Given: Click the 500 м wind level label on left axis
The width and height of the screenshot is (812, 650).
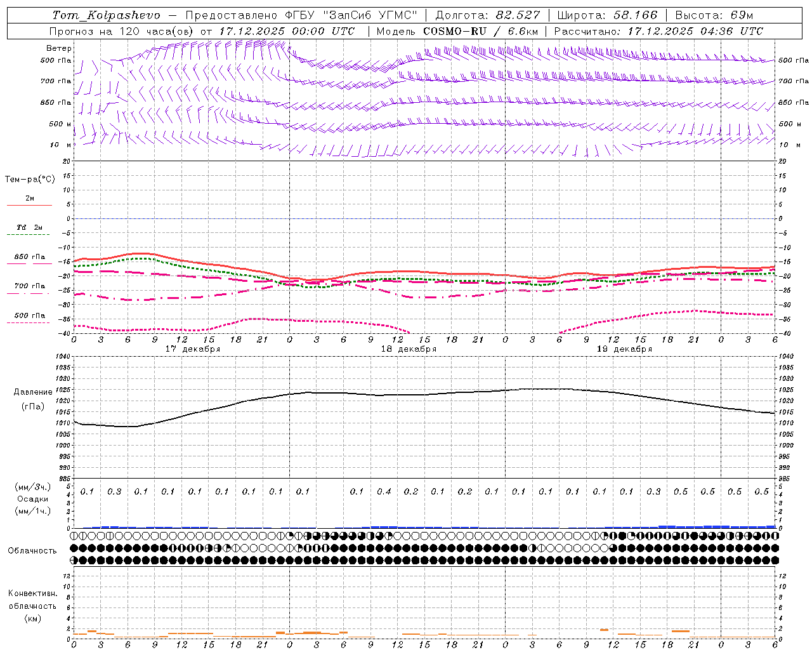Looking at the screenshot, I should pyautogui.click(x=60, y=124).
